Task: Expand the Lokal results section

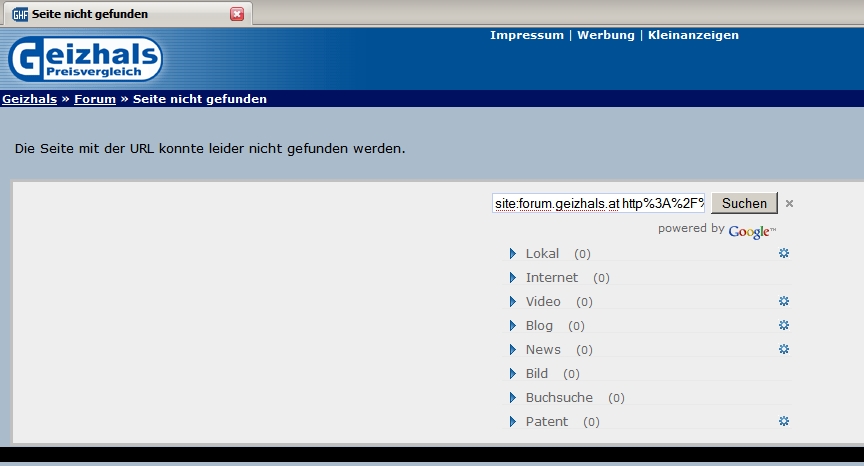Action: coord(513,253)
